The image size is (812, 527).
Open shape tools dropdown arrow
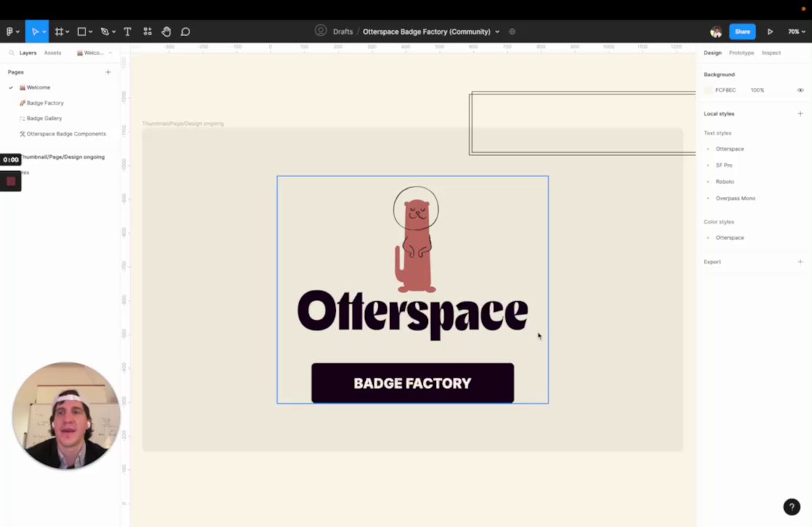point(91,32)
